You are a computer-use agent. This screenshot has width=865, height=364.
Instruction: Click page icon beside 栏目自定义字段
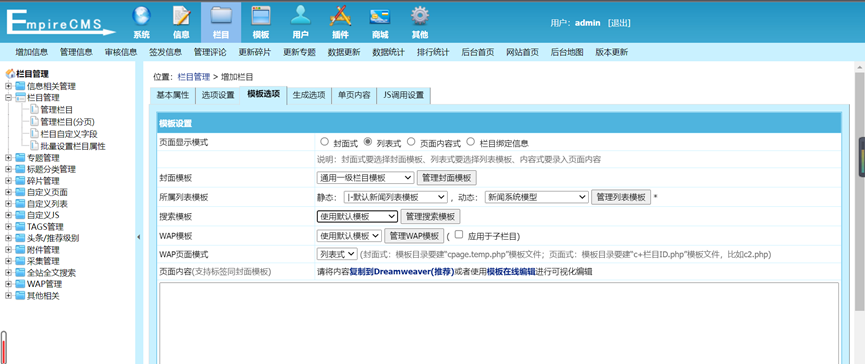(x=35, y=134)
